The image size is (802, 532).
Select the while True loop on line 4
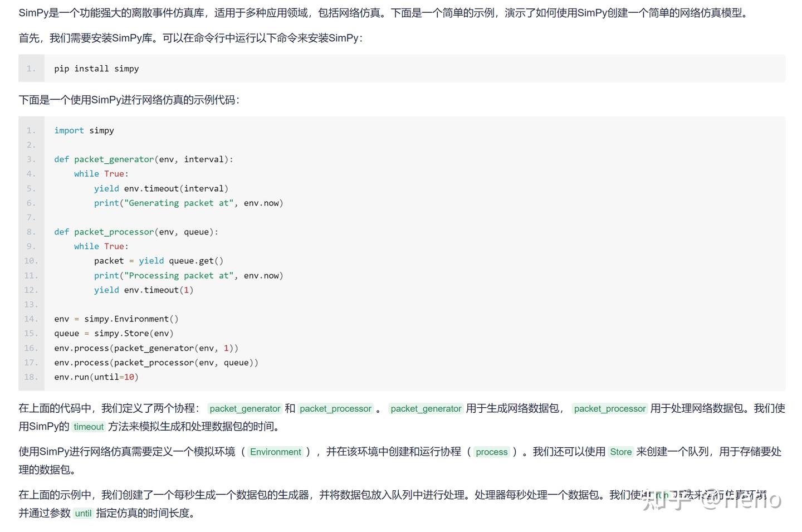pos(100,174)
